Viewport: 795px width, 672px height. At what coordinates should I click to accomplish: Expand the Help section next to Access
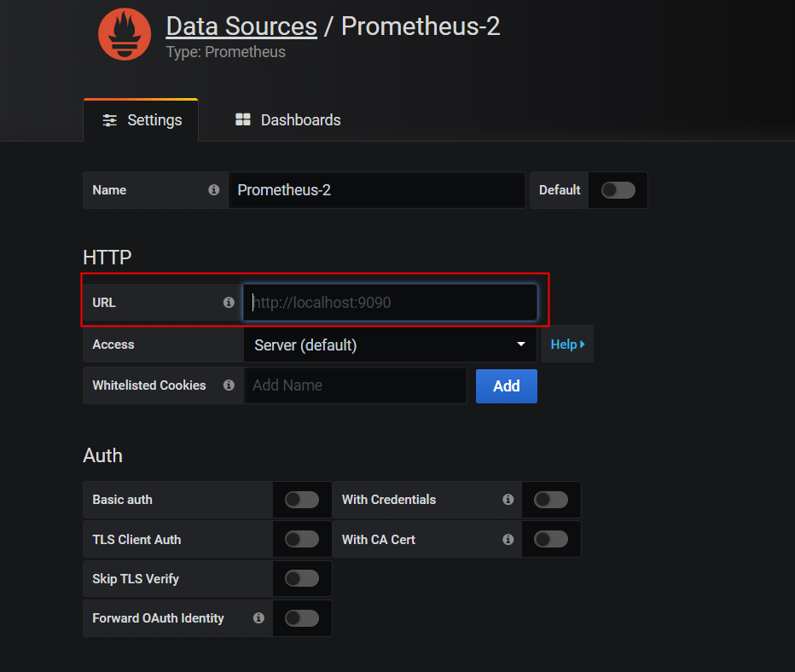pos(567,345)
